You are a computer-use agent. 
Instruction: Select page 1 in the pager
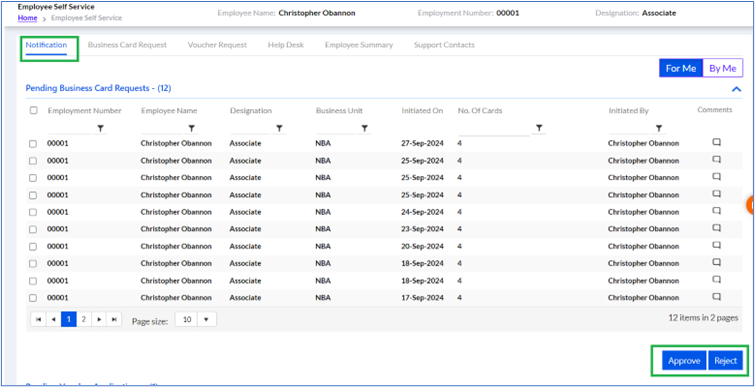(x=69, y=319)
